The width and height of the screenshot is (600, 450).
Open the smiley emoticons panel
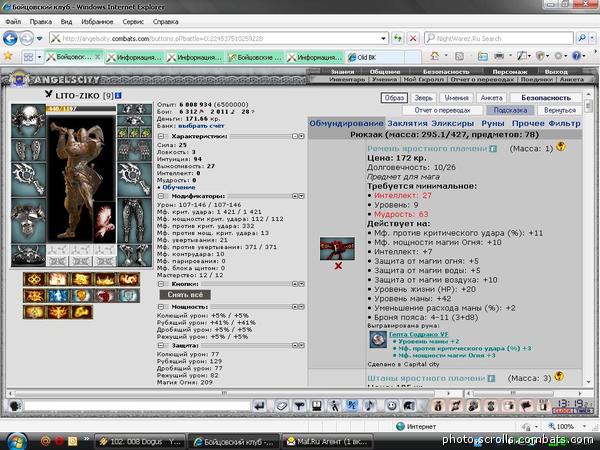pos(391,406)
